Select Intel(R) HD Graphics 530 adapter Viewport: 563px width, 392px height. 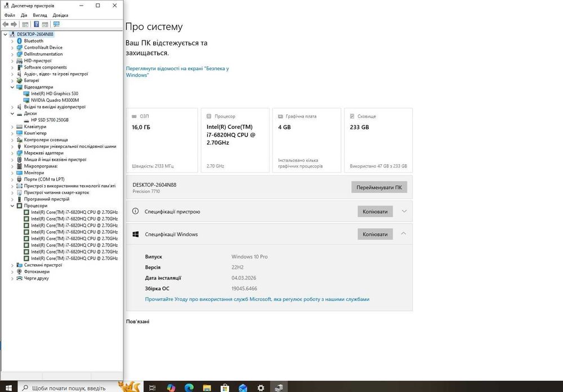click(x=55, y=93)
